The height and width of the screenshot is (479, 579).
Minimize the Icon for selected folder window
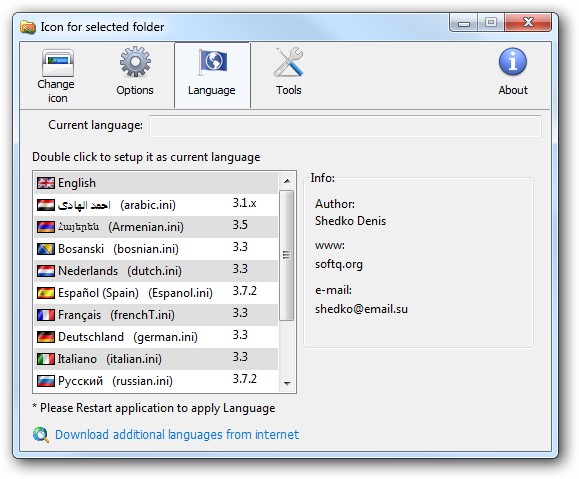tap(464, 23)
